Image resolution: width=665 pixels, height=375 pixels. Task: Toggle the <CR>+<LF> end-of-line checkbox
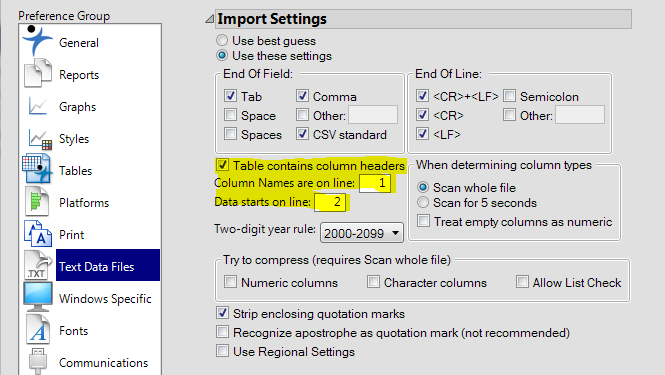[x=422, y=95]
